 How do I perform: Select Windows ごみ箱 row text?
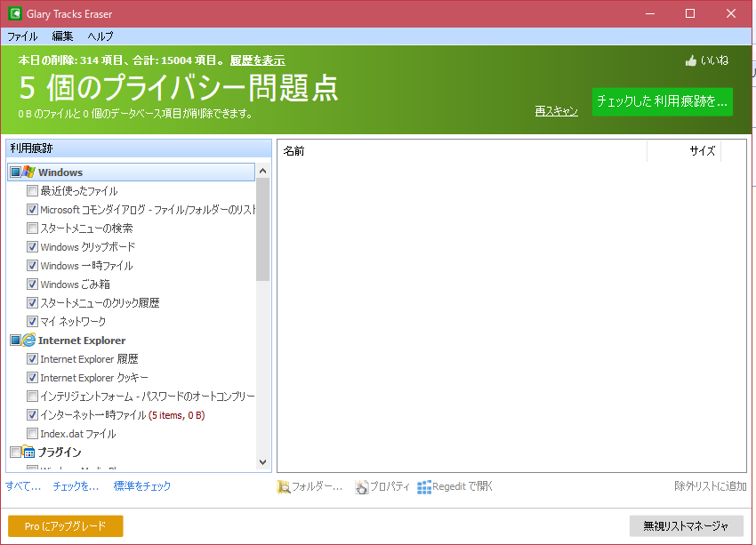coord(76,285)
